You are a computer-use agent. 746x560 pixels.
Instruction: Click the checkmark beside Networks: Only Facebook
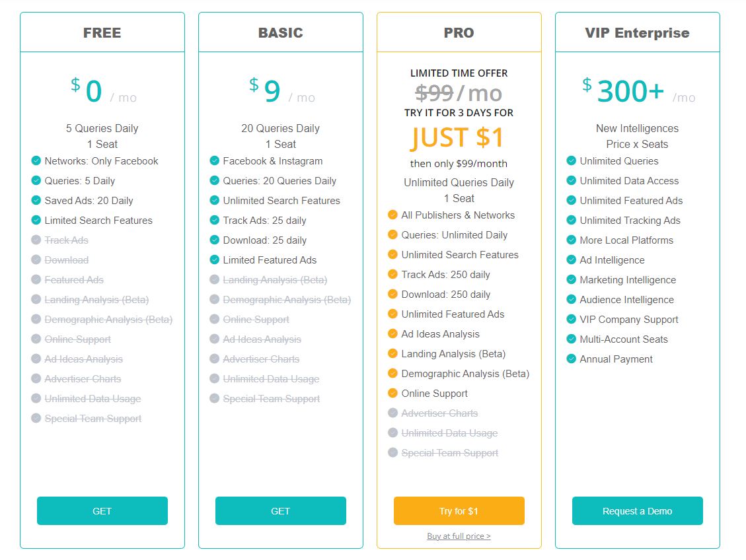click(36, 160)
